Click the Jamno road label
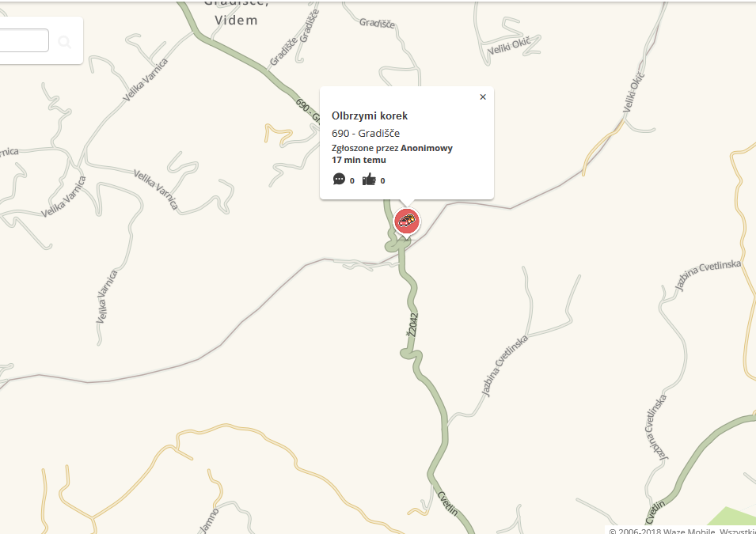The image size is (756, 534). tap(209, 521)
